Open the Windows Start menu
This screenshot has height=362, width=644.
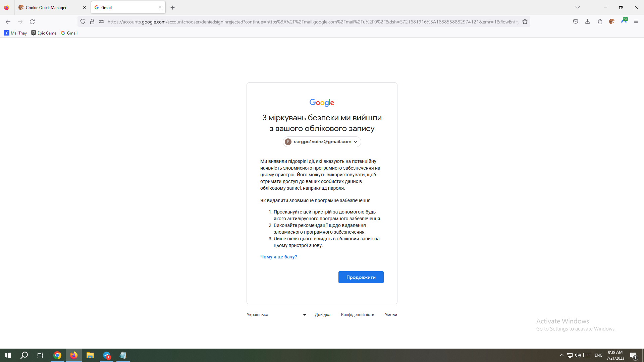[x=8, y=355]
